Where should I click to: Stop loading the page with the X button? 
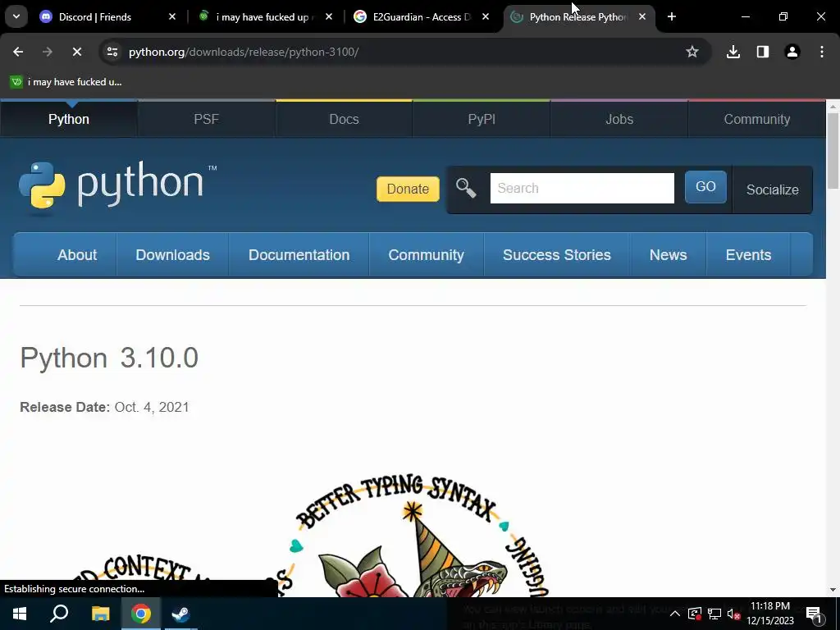pos(76,52)
